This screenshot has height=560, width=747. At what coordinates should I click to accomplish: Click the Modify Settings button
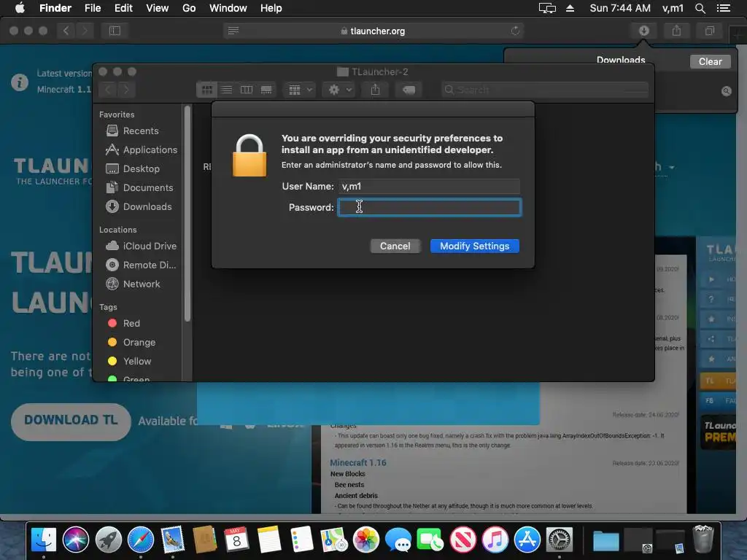click(x=474, y=246)
